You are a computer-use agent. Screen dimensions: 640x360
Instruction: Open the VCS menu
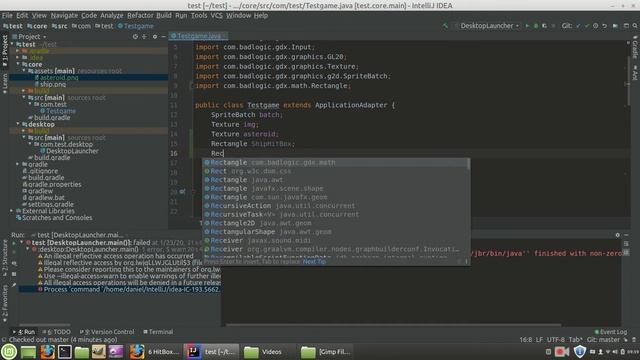click(216, 16)
